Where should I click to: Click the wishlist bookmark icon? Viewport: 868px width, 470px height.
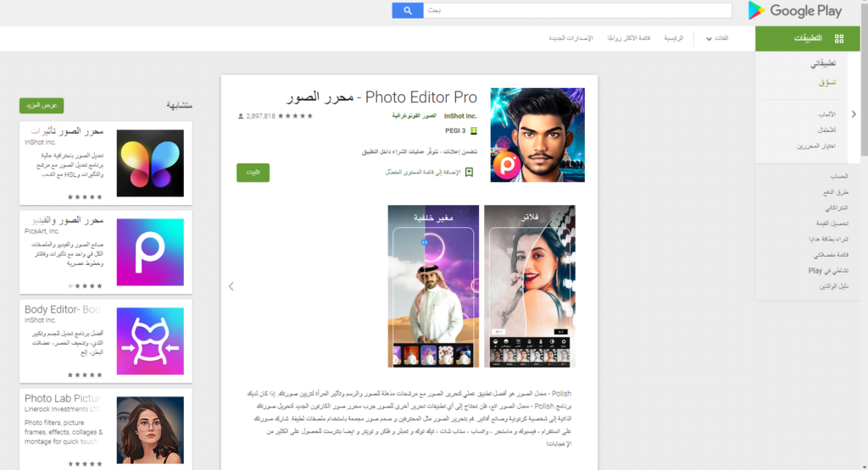coord(469,172)
